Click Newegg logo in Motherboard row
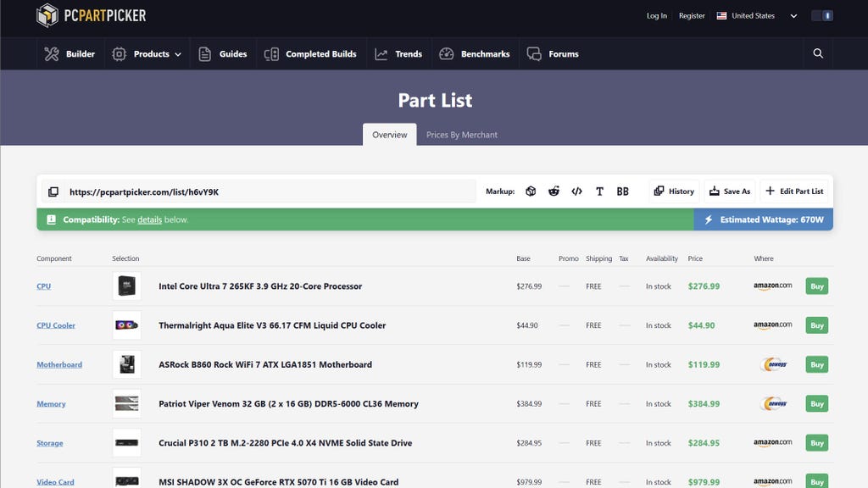 (x=773, y=364)
